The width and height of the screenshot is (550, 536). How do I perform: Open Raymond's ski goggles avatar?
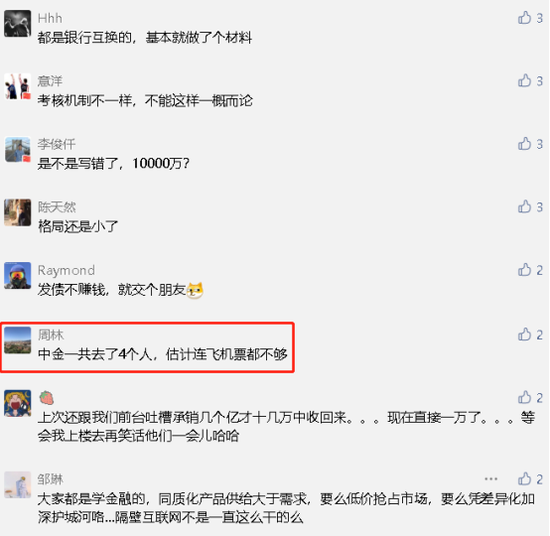pos(18,275)
